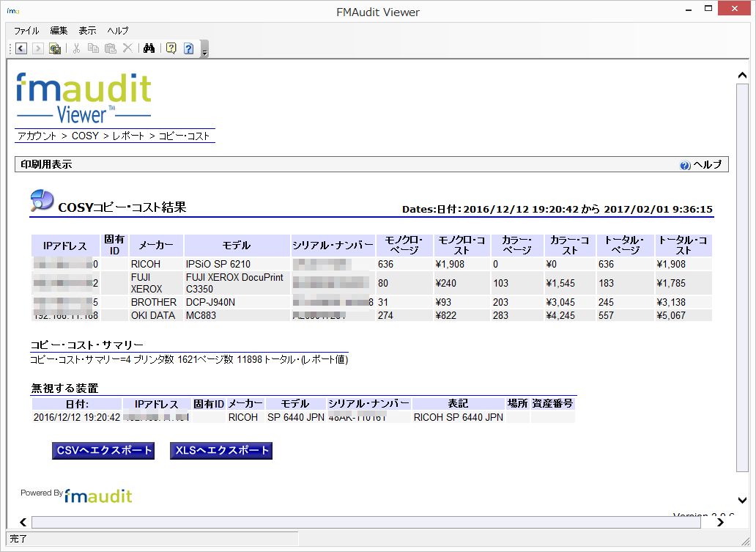
Task: Click the 完了 status bar text
Action: (x=18, y=539)
